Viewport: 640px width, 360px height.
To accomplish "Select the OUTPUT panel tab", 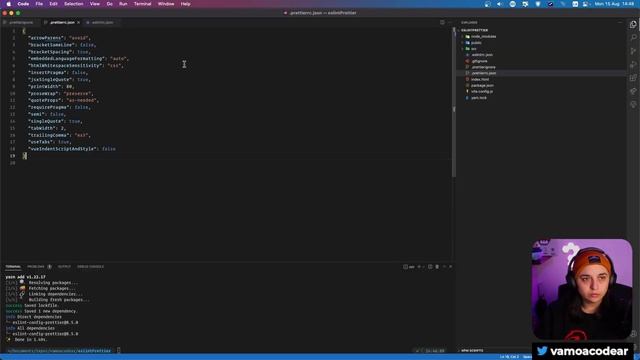I will 64,267.
